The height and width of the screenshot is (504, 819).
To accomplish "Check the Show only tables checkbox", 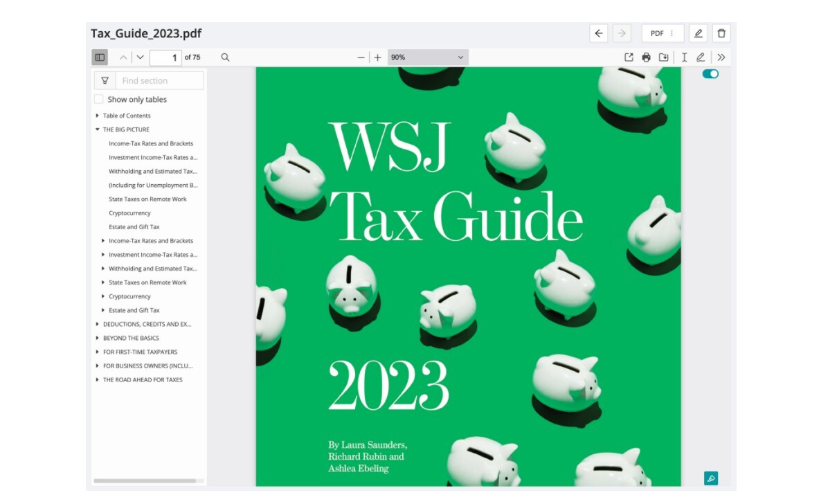I will [99, 99].
